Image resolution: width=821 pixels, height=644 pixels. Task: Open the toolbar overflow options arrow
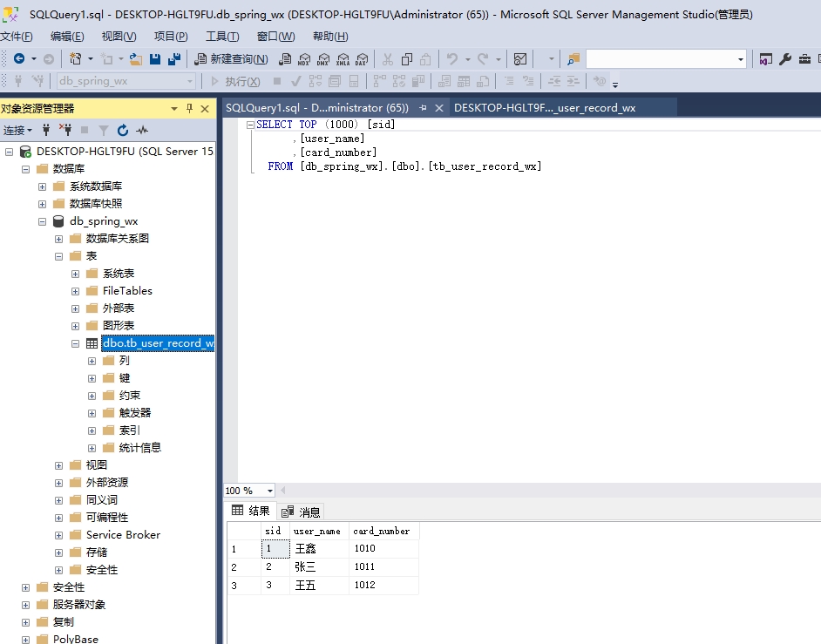(615, 85)
